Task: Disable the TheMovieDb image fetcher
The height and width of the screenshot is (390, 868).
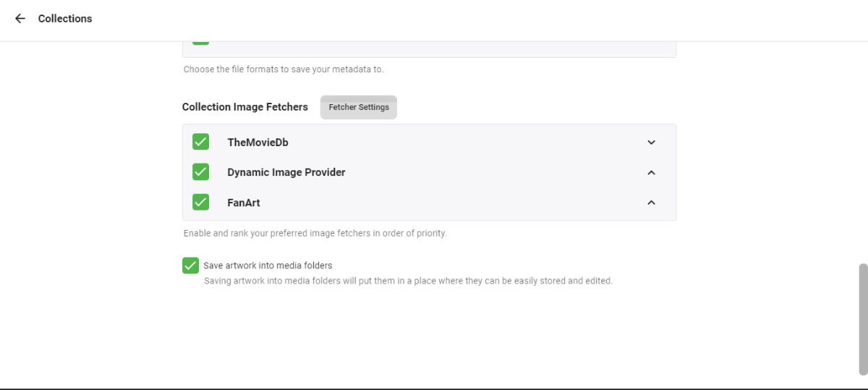Action: point(200,142)
